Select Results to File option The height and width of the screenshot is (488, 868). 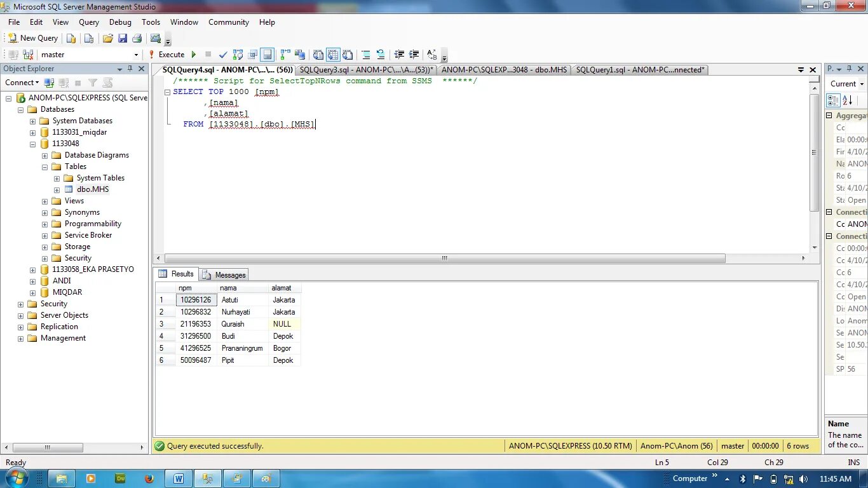tap(348, 55)
